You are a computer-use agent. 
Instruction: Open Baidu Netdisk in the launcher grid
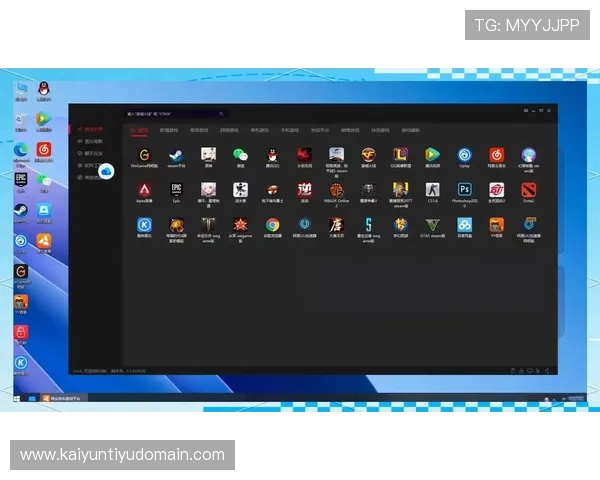465,228
